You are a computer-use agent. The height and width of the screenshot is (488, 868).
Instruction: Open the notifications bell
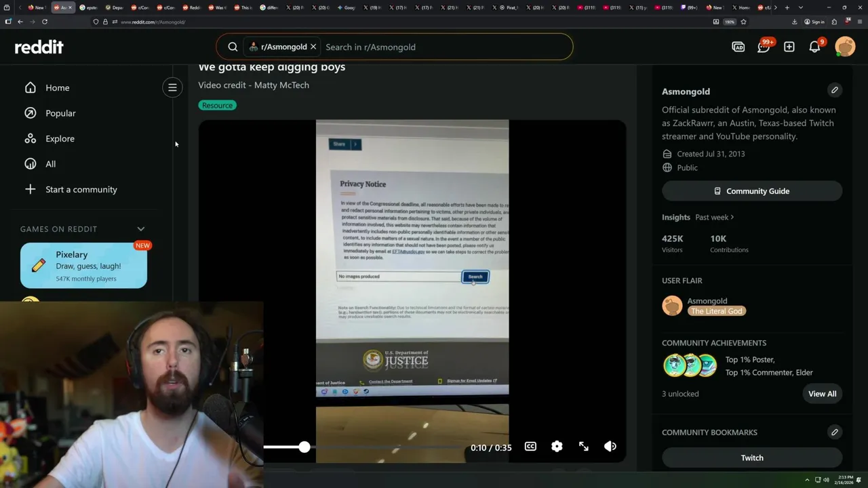click(814, 47)
